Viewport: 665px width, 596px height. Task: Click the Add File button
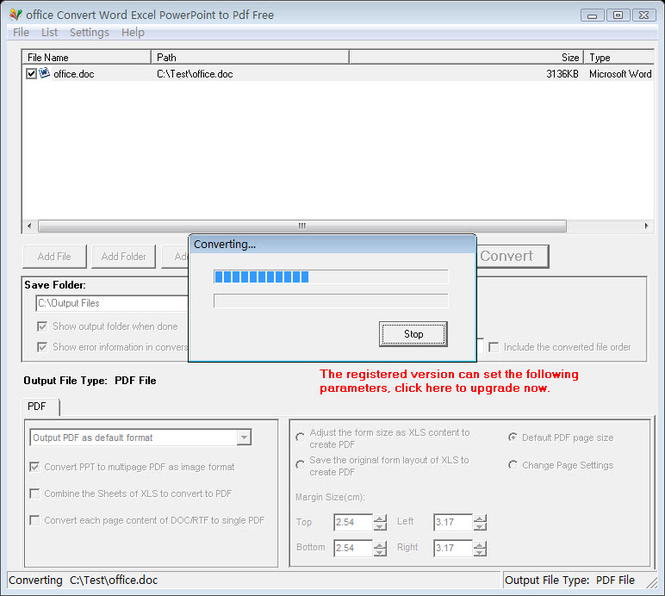point(54,256)
